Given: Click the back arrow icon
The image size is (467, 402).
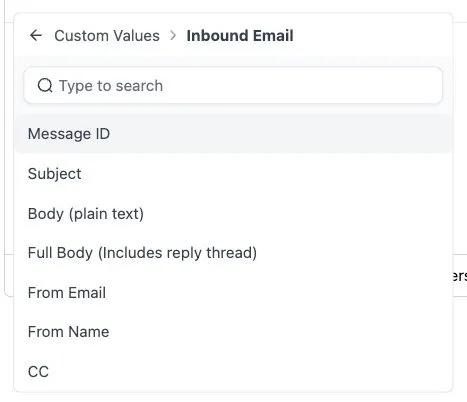Looking at the screenshot, I should (36, 35).
